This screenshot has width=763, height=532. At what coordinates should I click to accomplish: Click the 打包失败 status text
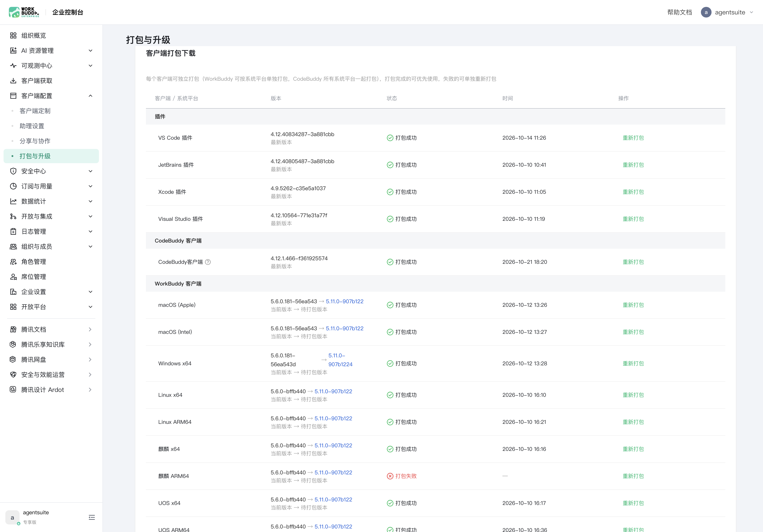tap(406, 476)
